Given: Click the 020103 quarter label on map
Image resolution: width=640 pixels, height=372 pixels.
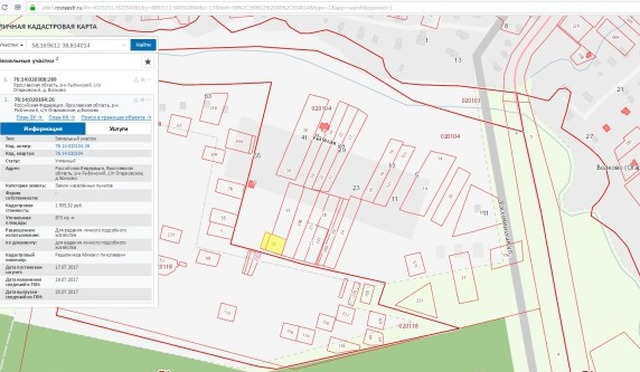Looking at the screenshot, I should 471,100.
